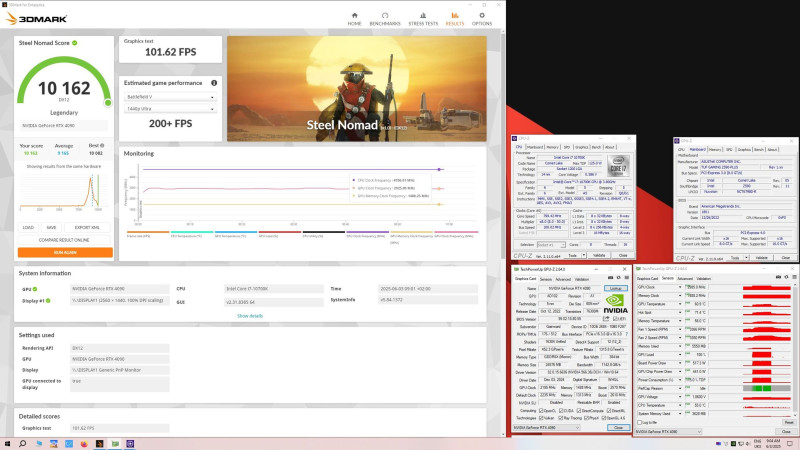Open the Tools dropdown arrow in left CPU-Z window

584,255
